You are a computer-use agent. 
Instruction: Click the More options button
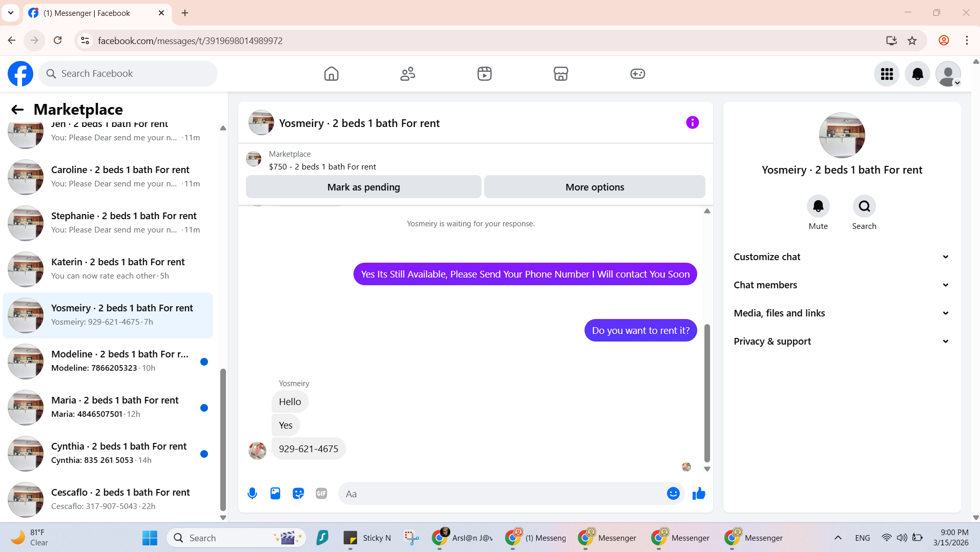595,187
